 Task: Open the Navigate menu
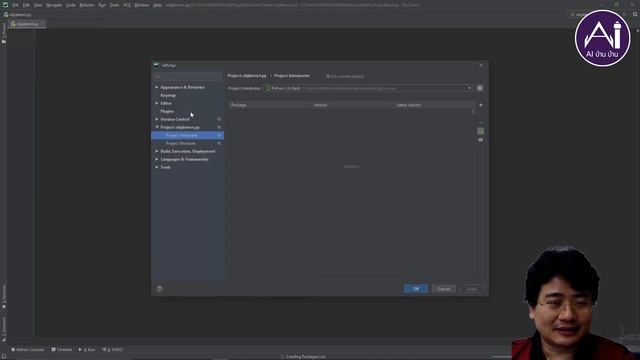coord(54,5)
